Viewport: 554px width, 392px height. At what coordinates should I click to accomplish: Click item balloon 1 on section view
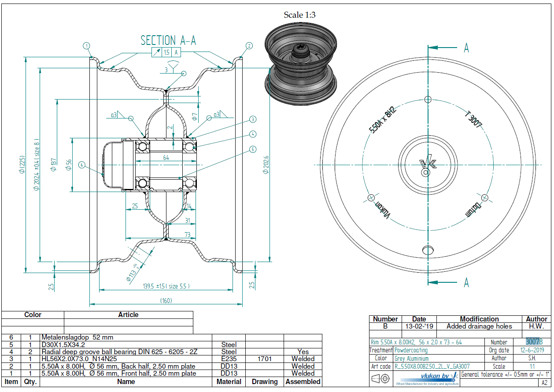(x=87, y=45)
